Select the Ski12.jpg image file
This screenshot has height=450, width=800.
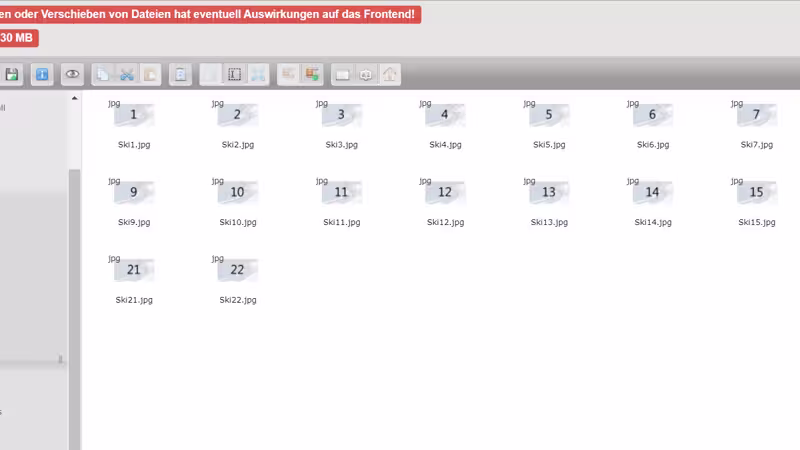[x=445, y=192]
